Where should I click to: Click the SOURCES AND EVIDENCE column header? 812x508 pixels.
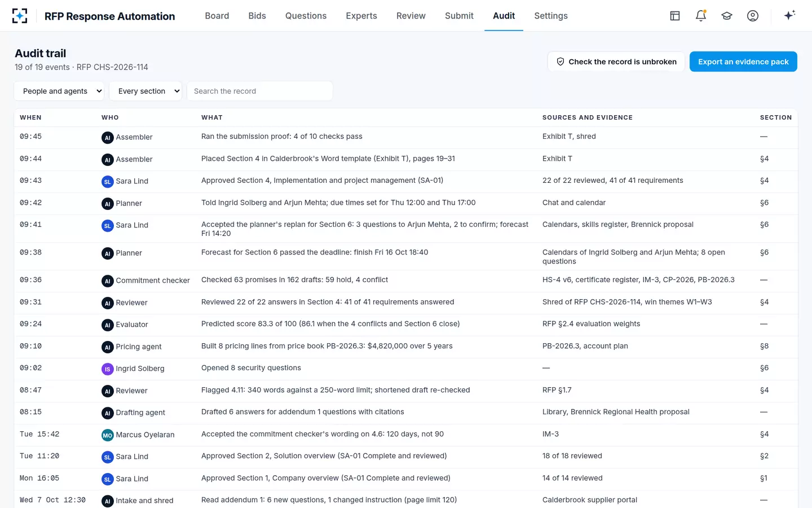[588, 117]
